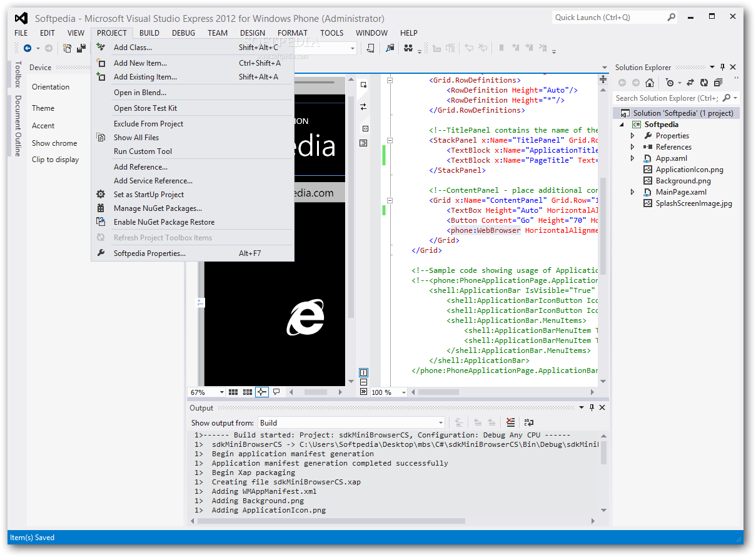Screen dimensions: 756x557
Task: Swap panes using the swap arrows icon
Action: click(363, 107)
